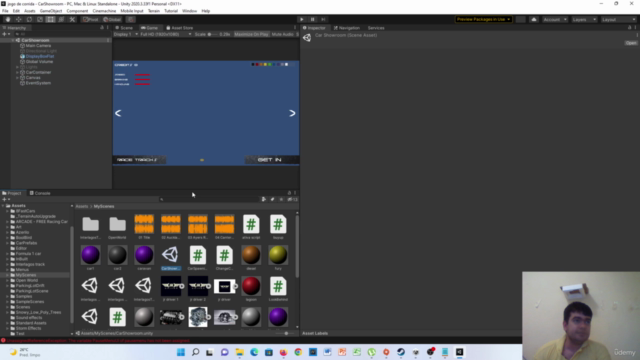This screenshot has height=360, width=640.
Task: Open the Cinemachine menu
Action: (x=104, y=11)
